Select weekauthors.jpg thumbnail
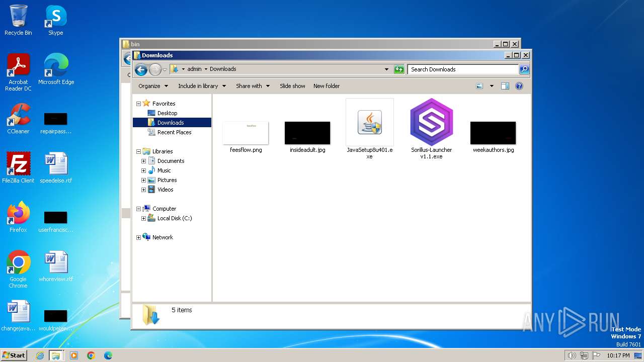Image resolution: width=644 pixels, height=362 pixels. click(493, 137)
